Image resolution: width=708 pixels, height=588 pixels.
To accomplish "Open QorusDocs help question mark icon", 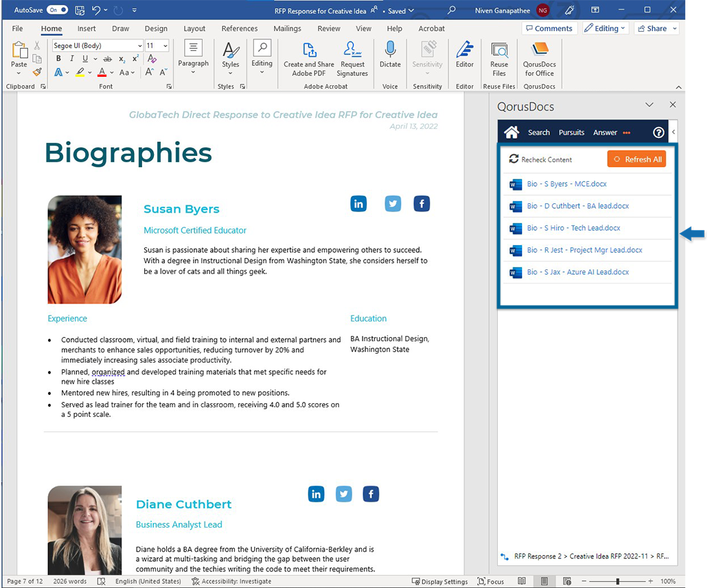I will coord(659,133).
